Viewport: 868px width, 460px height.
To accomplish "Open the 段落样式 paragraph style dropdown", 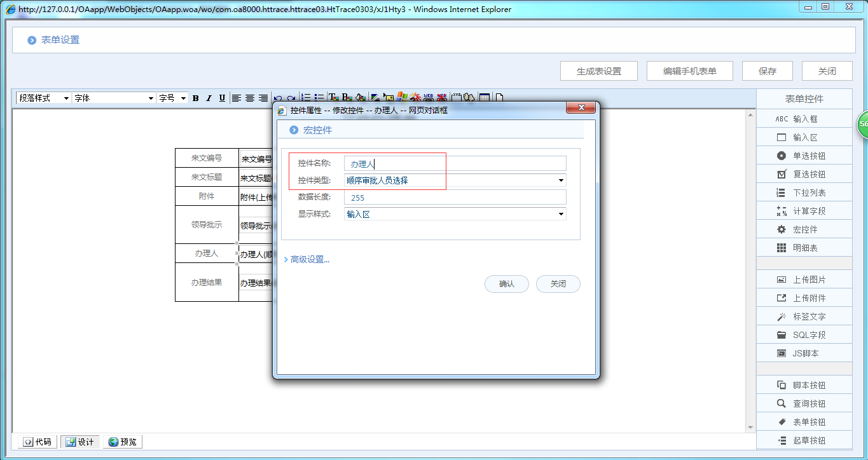I will tap(44, 98).
